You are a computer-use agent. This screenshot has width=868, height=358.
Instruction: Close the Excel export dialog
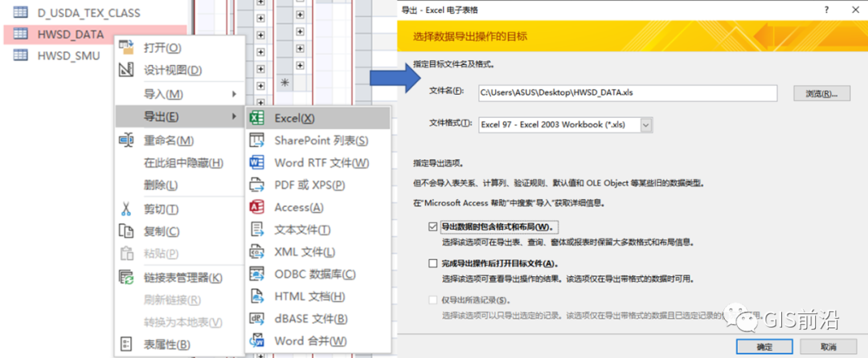click(x=856, y=10)
